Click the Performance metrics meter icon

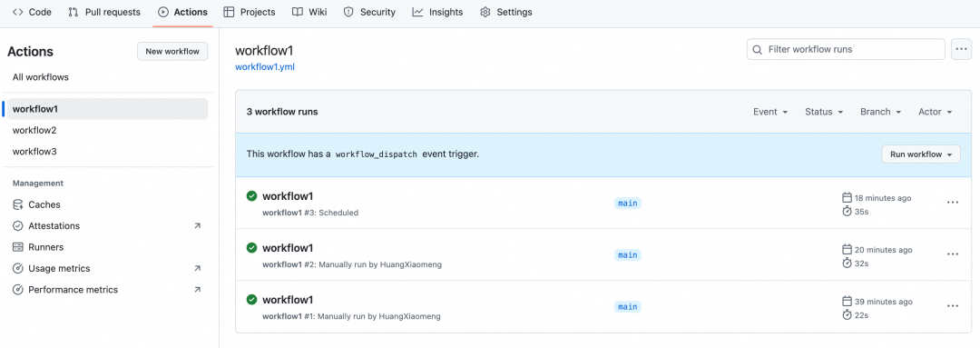tap(18, 290)
